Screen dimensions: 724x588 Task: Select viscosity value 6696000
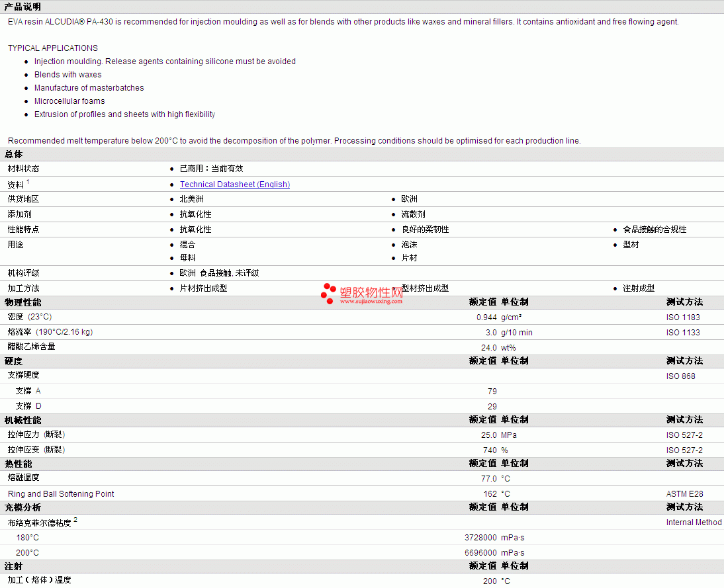480,553
